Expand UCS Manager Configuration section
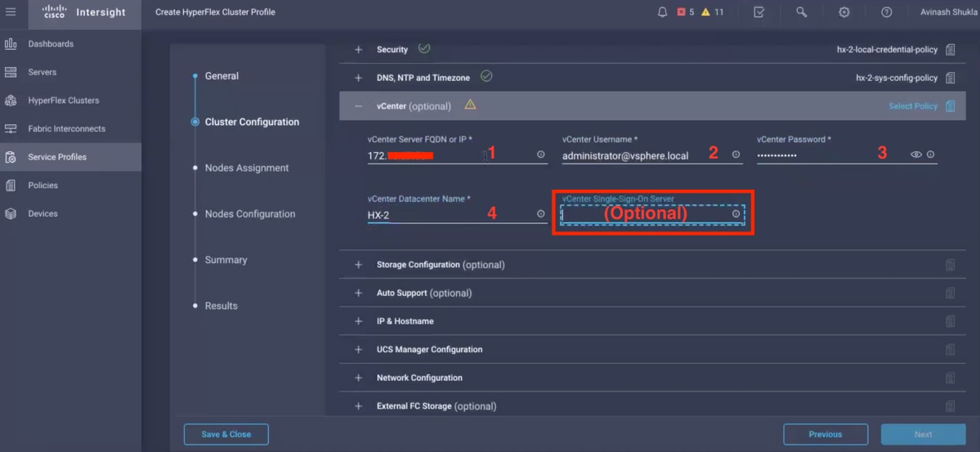Image resolution: width=980 pixels, height=452 pixels. click(359, 350)
